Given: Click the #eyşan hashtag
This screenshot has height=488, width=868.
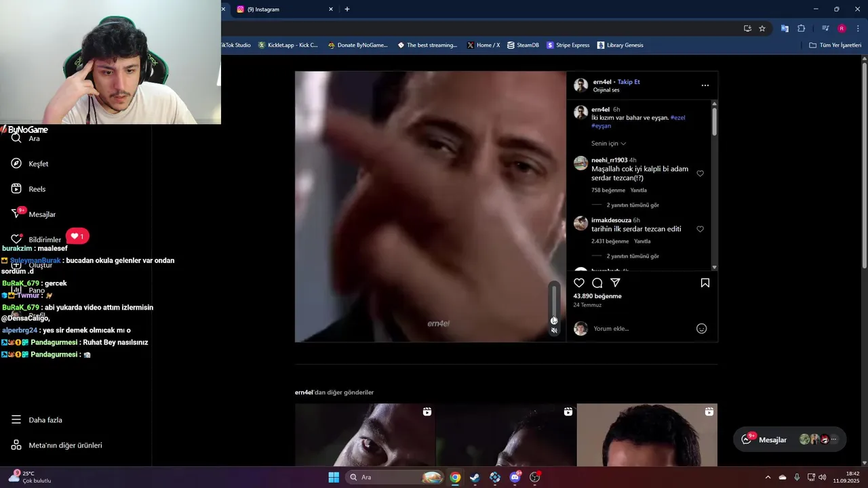Looking at the screenshot, I should [601, 125].
